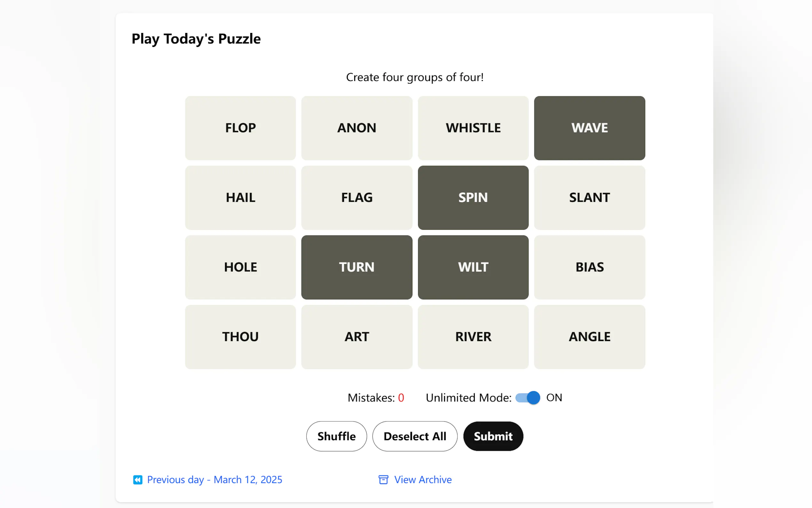Image resolution: width=812 pixels, height=508 pixels.
Task: Choose the ANGLE tile
Action: 589,337
